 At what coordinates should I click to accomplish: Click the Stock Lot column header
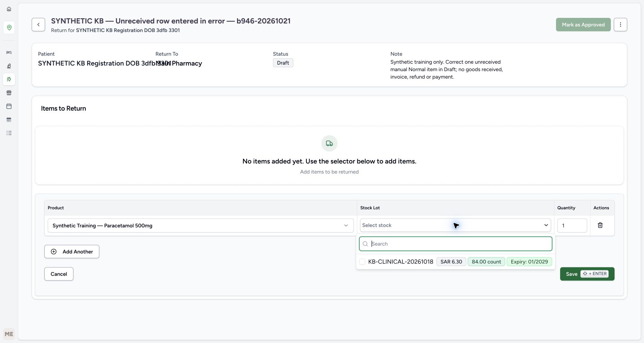[370, 208]
